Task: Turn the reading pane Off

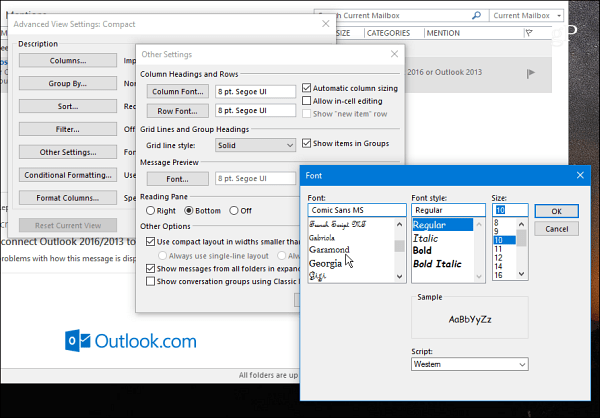Action: point(233,211)
